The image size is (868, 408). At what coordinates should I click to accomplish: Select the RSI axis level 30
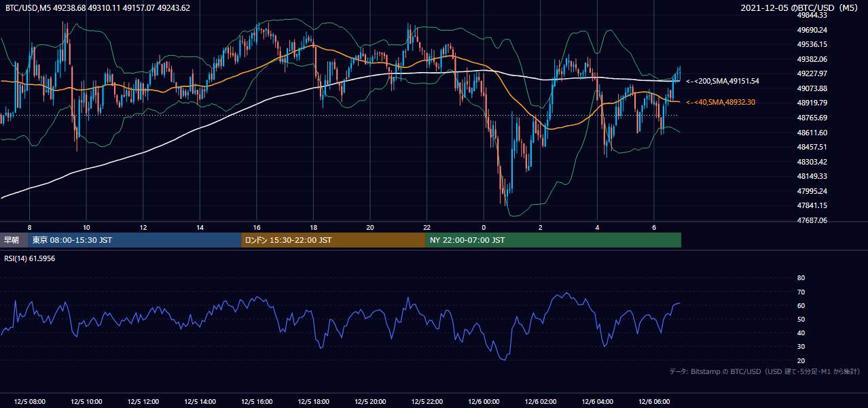coord(801,347)
